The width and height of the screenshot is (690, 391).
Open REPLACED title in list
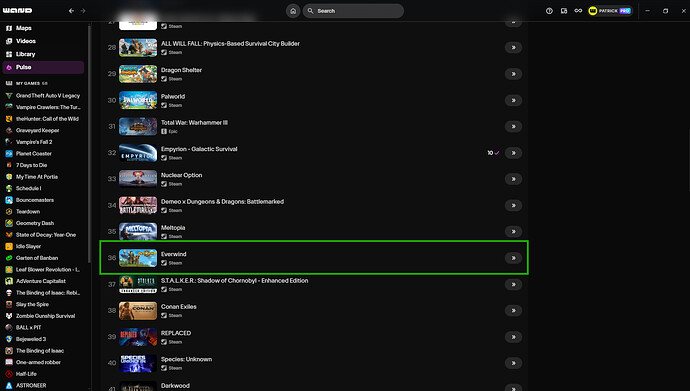(176, 333)
